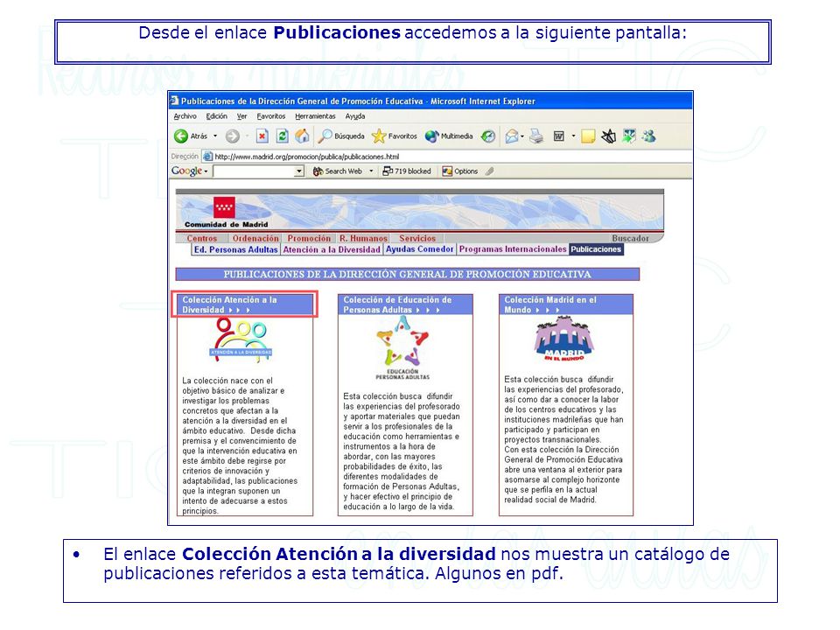
Task: Click the Edit with Word icon
Action: point(558,136)
